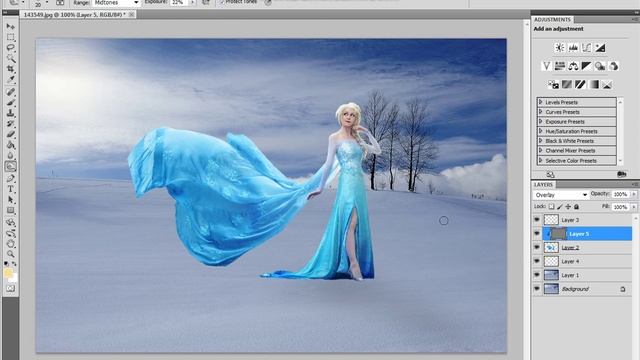
Task: Select the Brush tool
Action: 11,102
